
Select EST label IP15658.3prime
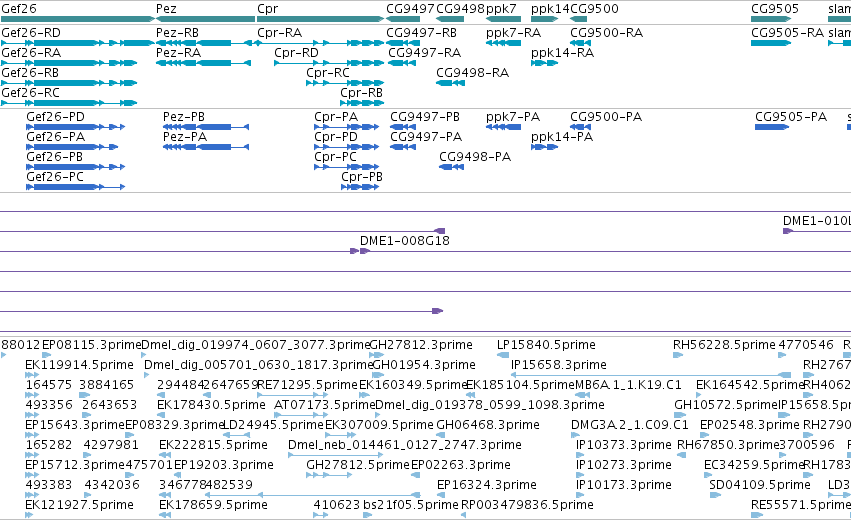click(558, 365)
